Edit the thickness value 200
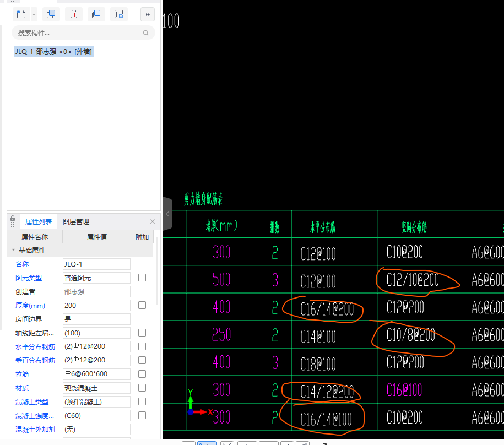Image resolution: width=504 pixels, height=445 pixels. [96, 306]
